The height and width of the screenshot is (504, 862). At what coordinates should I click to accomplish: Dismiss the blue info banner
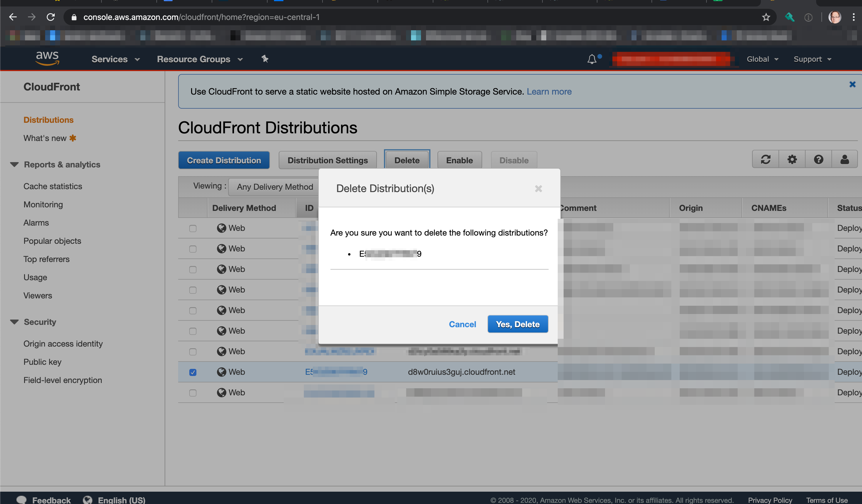tap(852, 84)
